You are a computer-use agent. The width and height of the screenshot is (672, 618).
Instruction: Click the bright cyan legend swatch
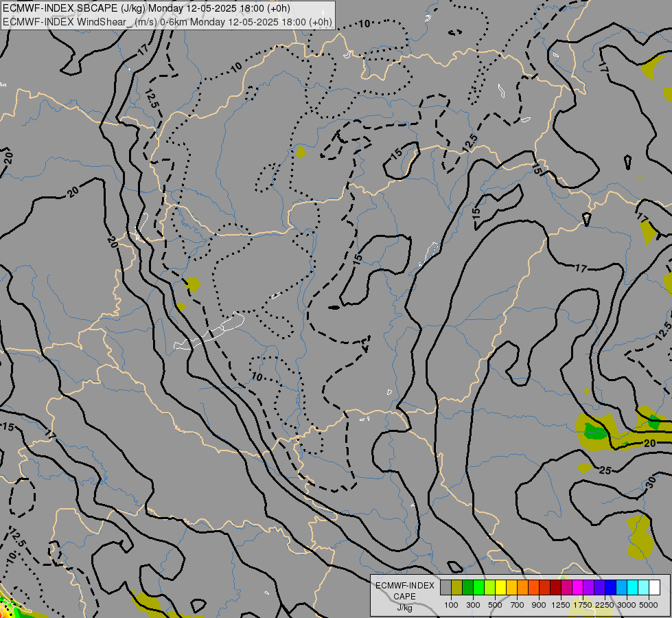633,588
